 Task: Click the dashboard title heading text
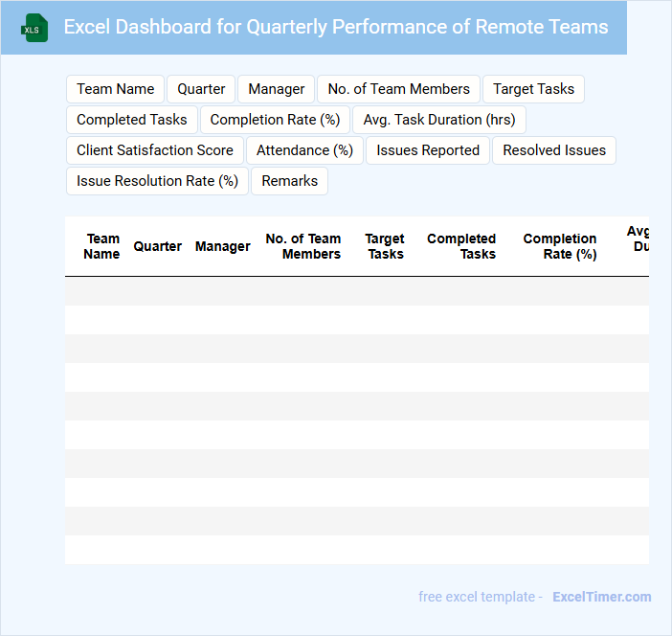336,27
